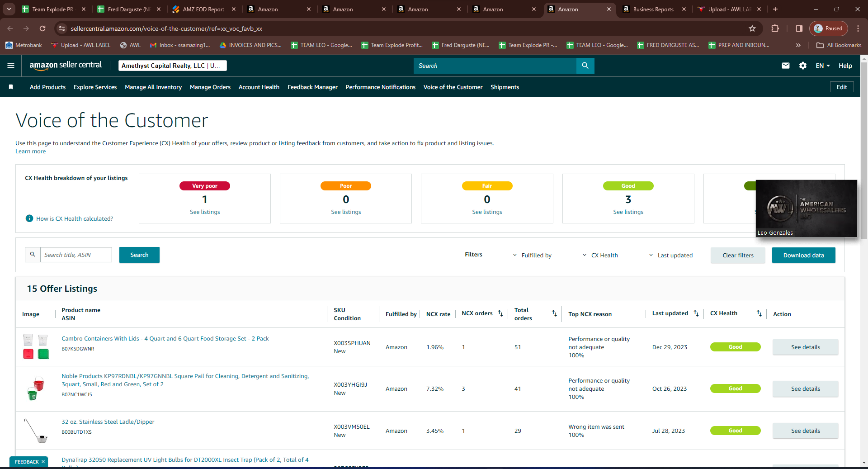Open Add Products menu item
Image resolution: width=868 pixels, height=469 pixels.
click(47, 87)
